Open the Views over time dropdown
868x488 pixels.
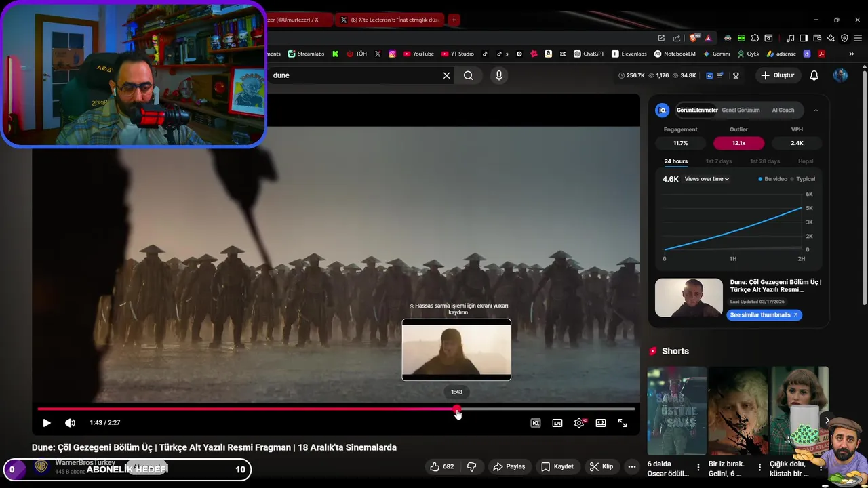pos(707,179)
